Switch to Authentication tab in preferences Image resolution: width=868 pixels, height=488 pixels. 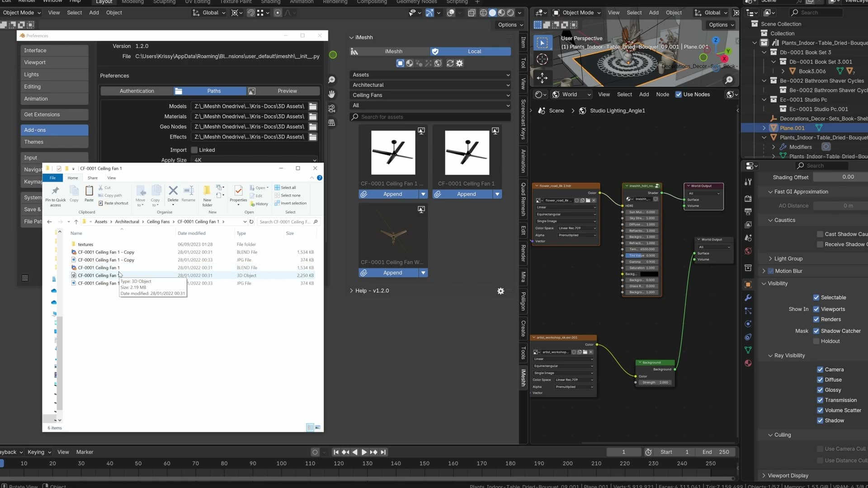pos(137,91)
